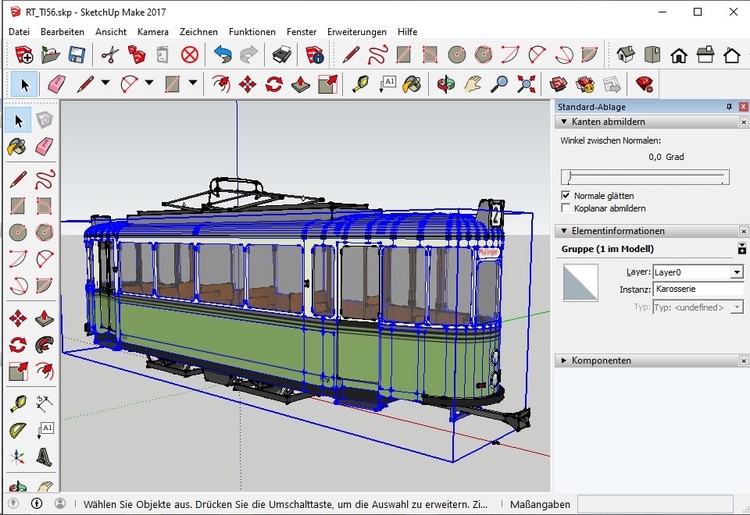
Task: Select the Follow Me tool in left toolbar
Action: tap(44, 344)
